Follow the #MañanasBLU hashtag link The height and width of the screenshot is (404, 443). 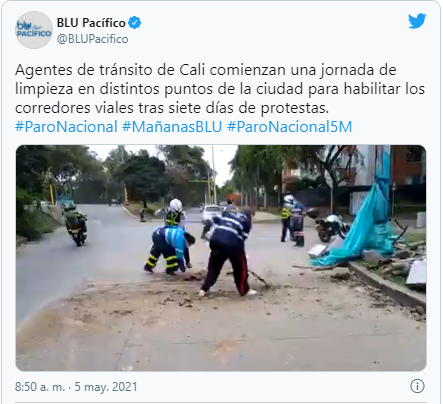[x=172, y=127]
